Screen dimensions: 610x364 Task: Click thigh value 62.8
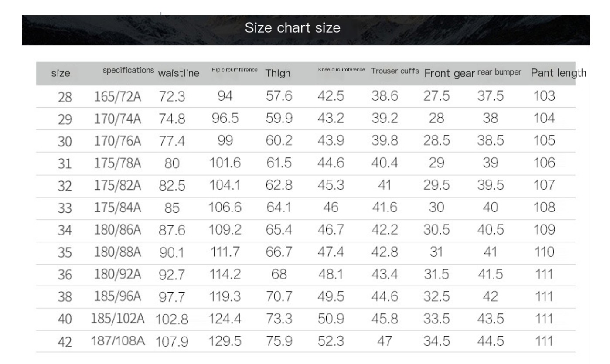pyautogui.click(x=279, y=185)
